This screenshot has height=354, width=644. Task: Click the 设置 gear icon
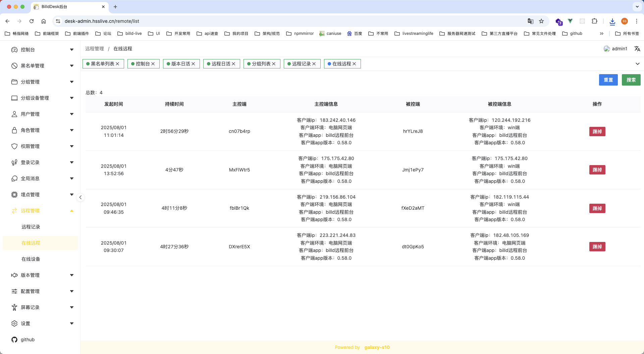pos(14,323)
